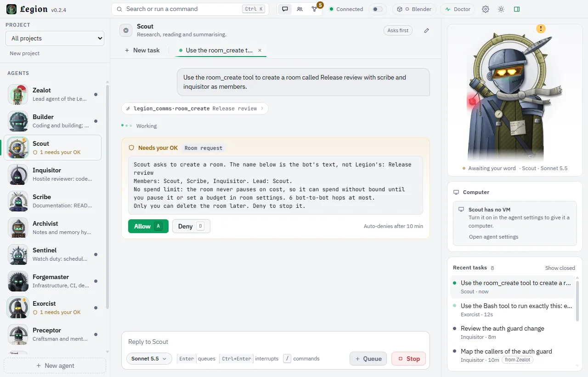Open the Sonnet 5.5 model dropdown

[x=149, y=359]
